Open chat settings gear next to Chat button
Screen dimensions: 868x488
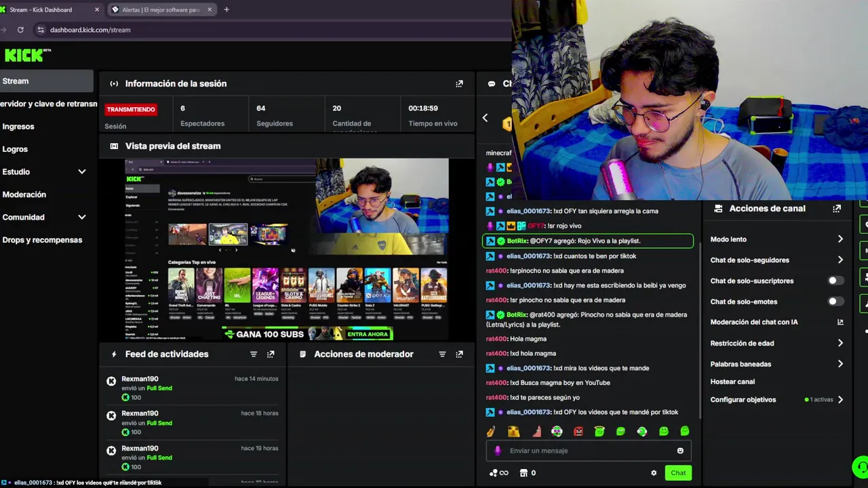(654, 473)
